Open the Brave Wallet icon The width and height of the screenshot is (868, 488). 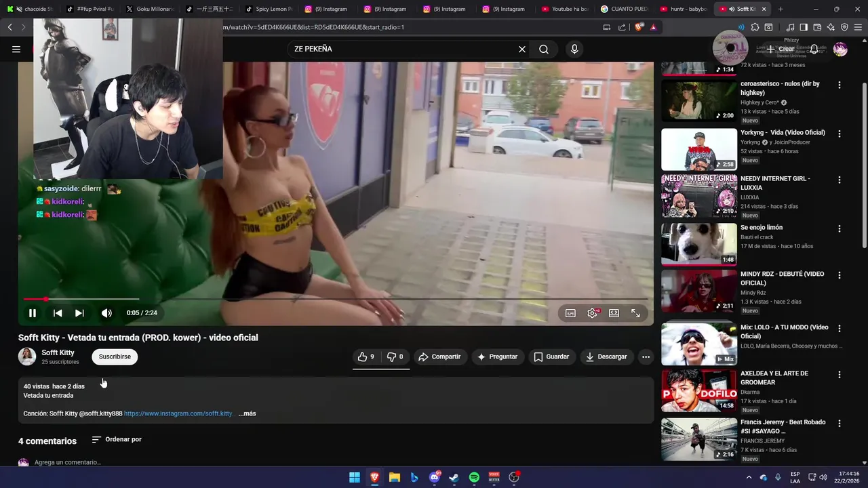[x=817, y=27]
